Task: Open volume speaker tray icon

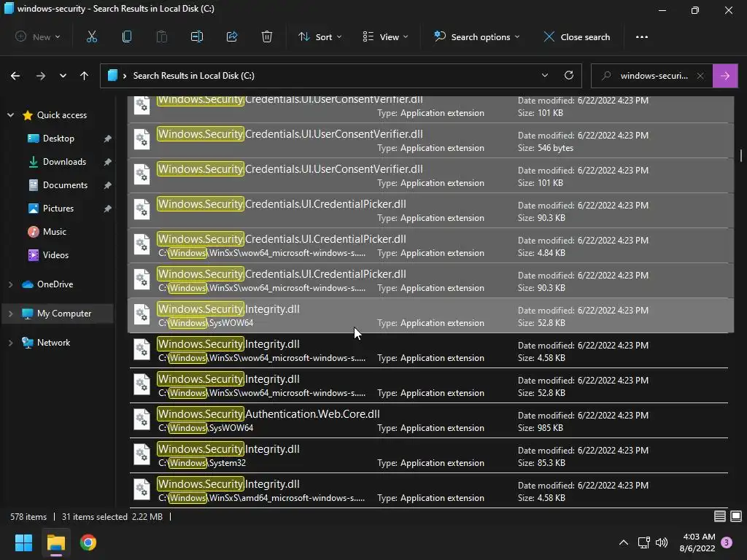Action: click(x=662, y=542)
